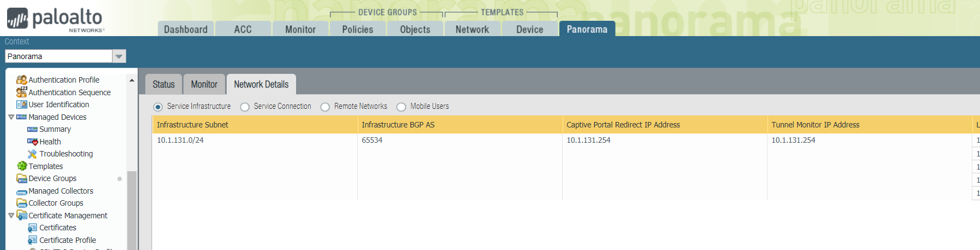This screenshot has width=980, height=250.
Task: Open the Status tab
Action: pyautogui.click(x=163, y=84)
